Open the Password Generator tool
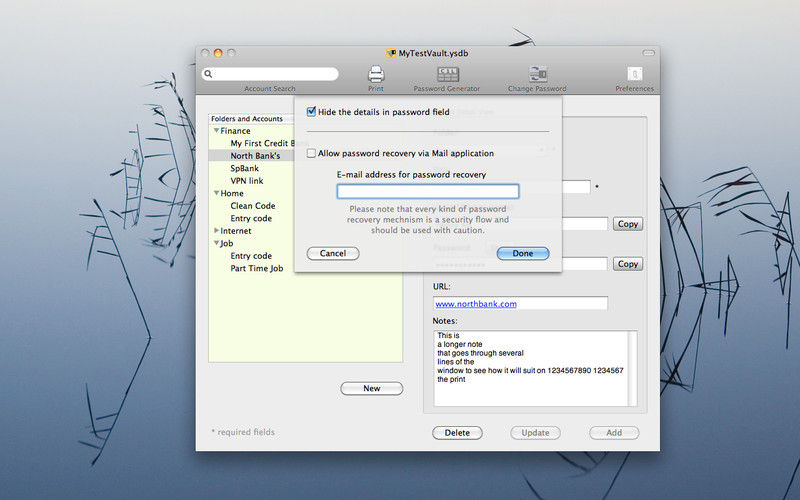Viewport: 800px width, 500px height. [x=447, y=74]
